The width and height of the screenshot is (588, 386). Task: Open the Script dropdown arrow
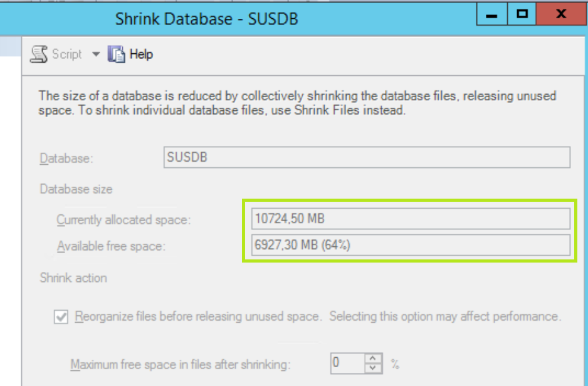tap(96, 55)
